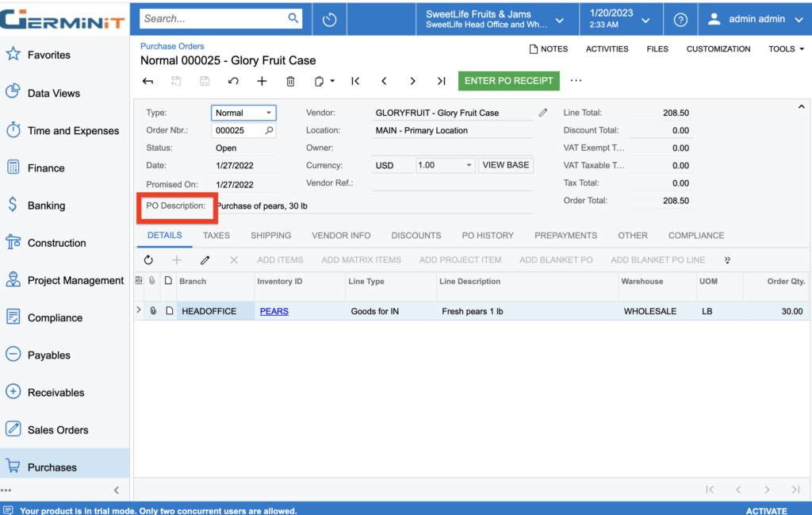Viewport: 812px width, 515px height.
Task: Switch to the Shipping tab
Action: [x=270, y=236]
